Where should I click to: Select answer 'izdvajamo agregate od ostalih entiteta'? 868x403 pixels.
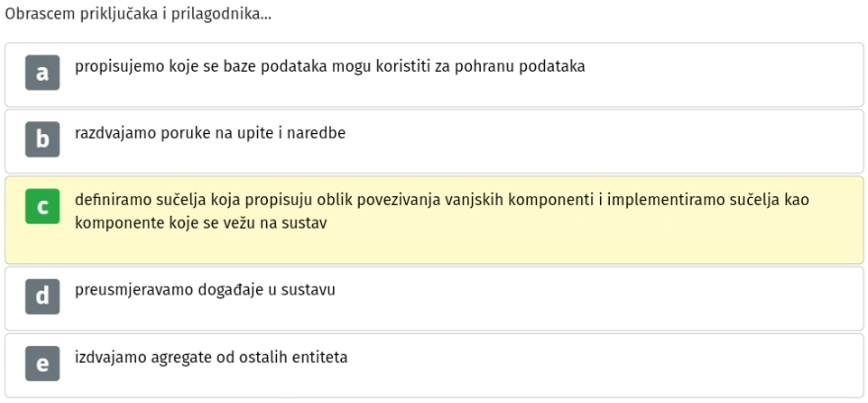[x=211, y=358]
